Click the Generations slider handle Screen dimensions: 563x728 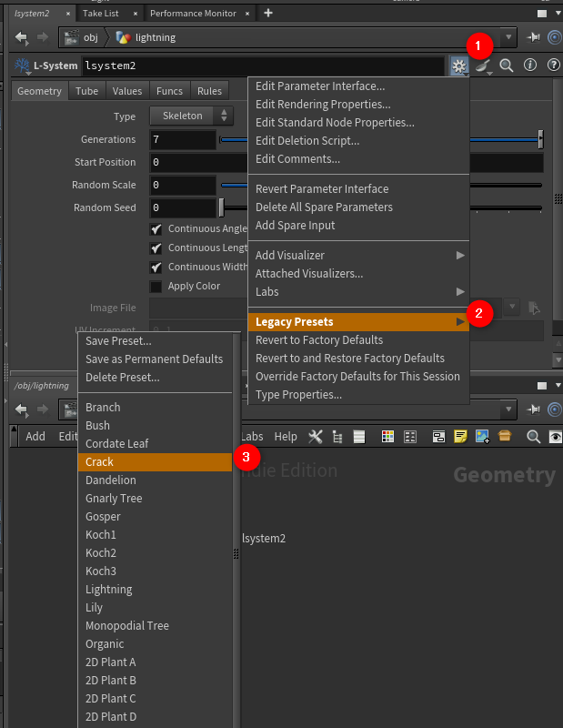pyautogui.click(x=541, y=139)
